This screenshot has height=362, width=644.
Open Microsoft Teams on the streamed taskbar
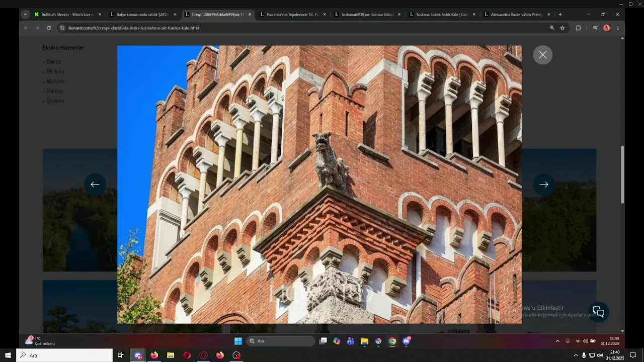tap(351, 341)
